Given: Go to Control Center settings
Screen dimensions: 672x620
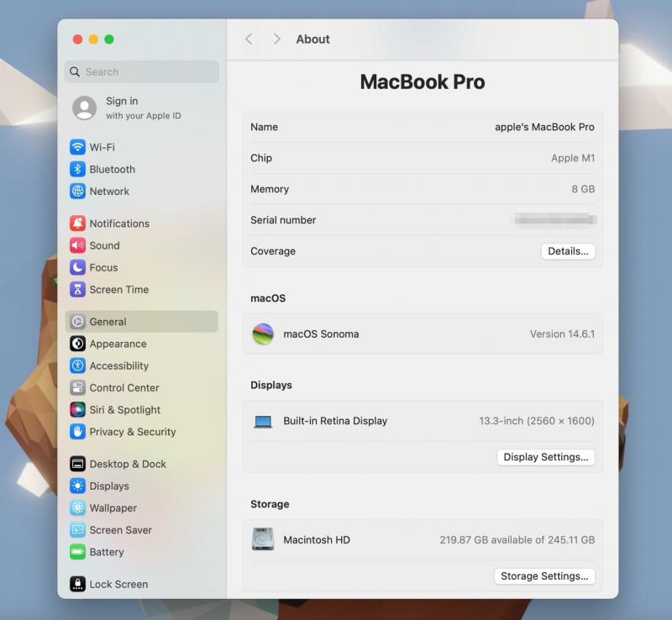Looking at the screenshot, I should pos(123,387).
